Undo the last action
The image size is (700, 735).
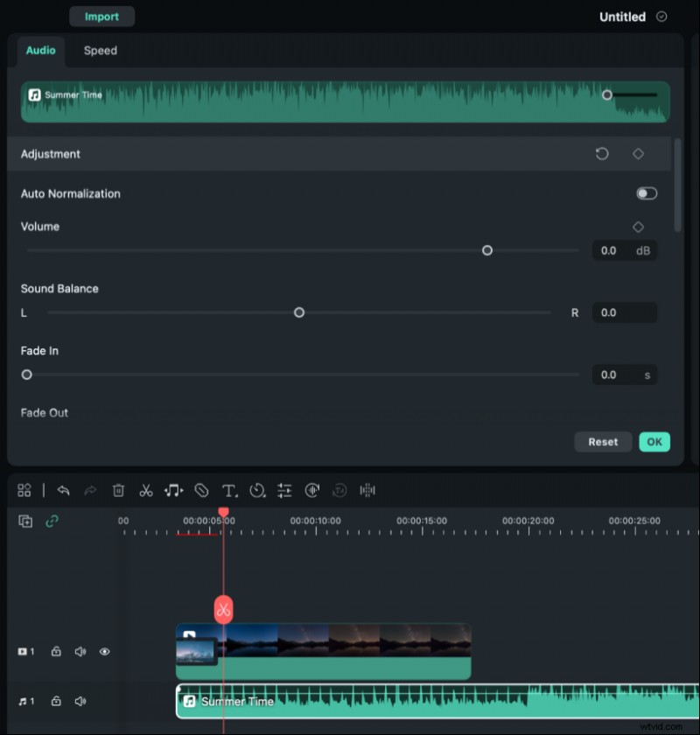point(64,490)
